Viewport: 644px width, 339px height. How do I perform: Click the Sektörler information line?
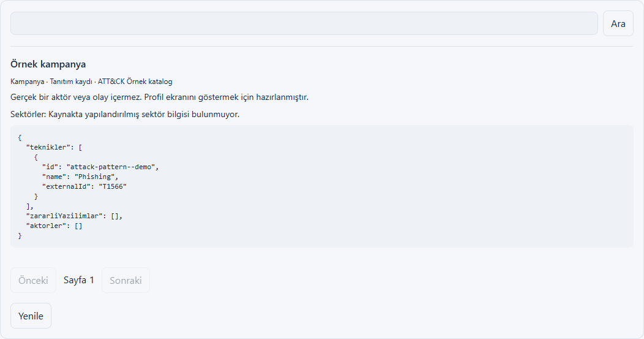(x=125, y=115)
